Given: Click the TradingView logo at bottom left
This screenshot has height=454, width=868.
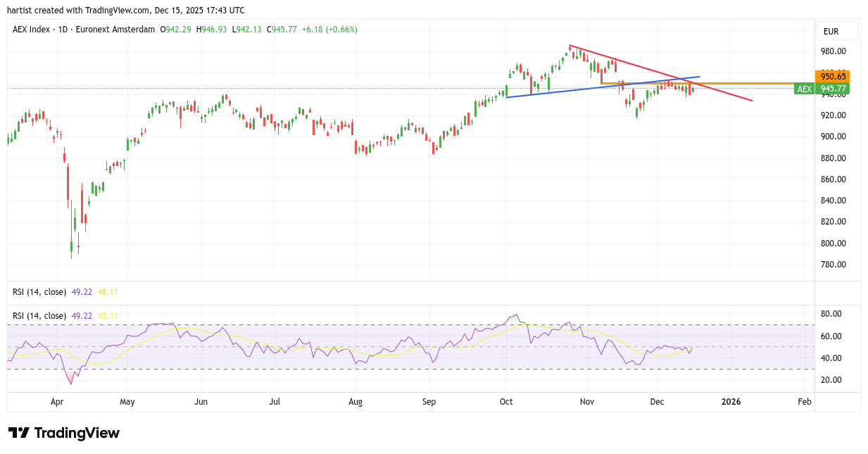Looking at the screenshot, I should [64, 433].
